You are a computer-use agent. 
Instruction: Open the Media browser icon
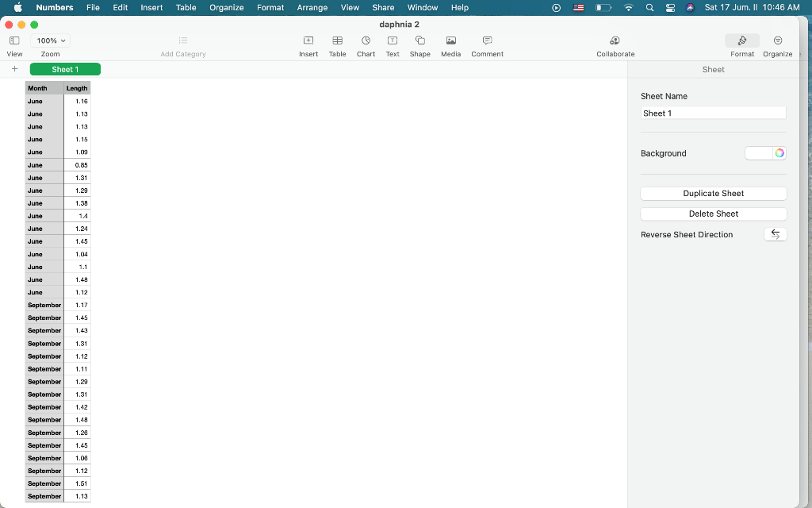tap(450, 40)
